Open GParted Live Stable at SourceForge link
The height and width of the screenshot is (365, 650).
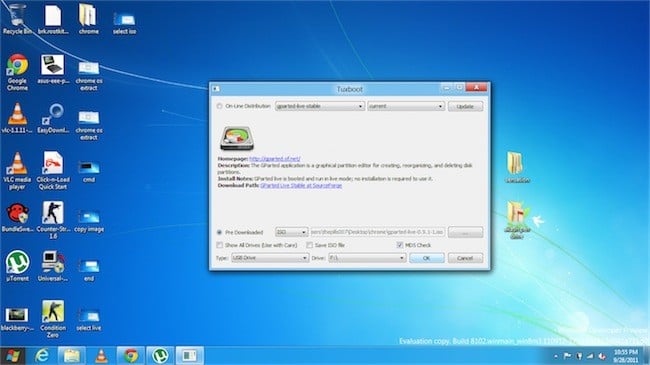click(301, 185)
